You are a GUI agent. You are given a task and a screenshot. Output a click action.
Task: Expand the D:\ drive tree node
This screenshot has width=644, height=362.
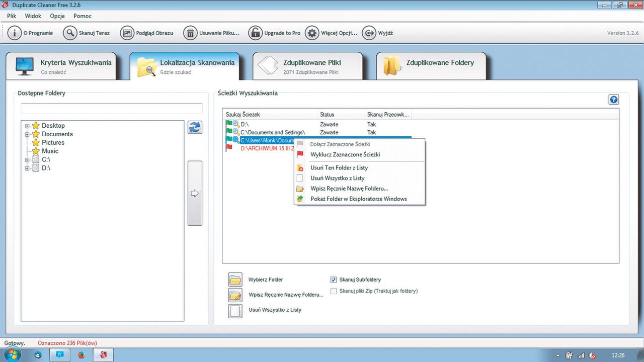[x=27, y=168]
